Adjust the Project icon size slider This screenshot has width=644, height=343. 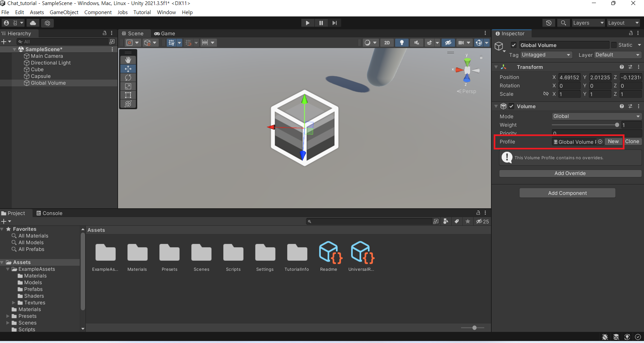tap(472, 328)
